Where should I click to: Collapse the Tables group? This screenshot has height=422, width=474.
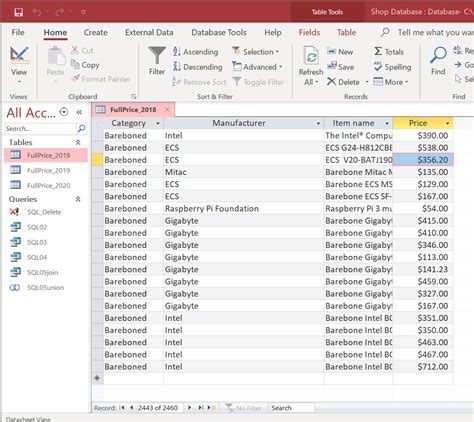coord(78,142)
